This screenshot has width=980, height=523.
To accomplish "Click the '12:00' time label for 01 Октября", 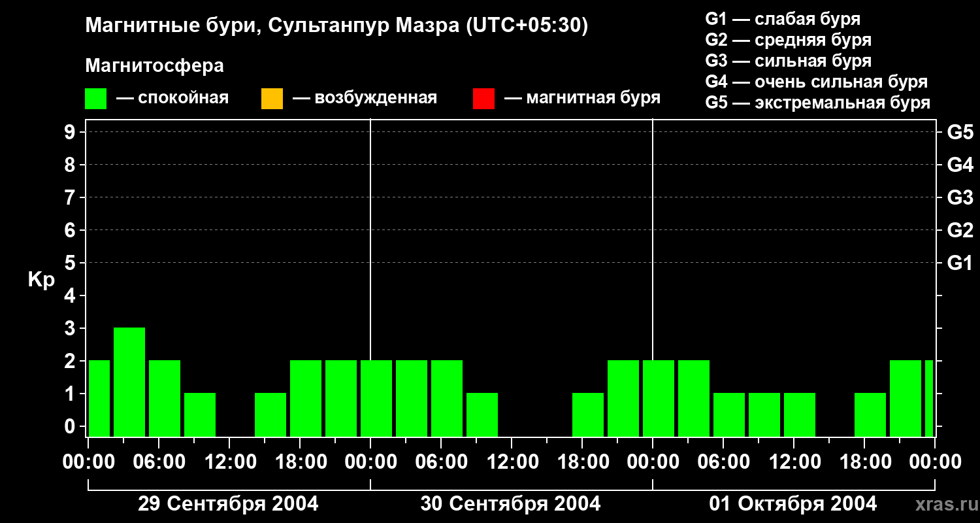I will tap(794, 462).
